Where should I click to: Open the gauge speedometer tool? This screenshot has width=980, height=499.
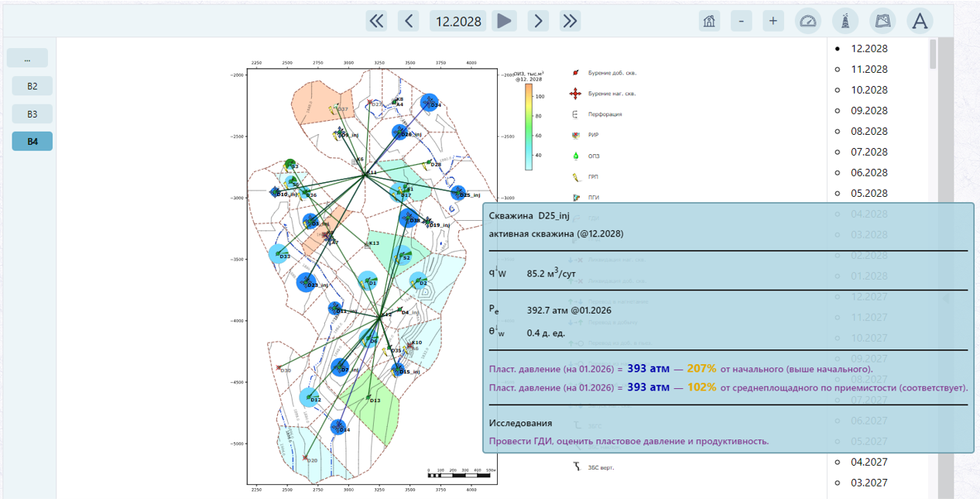pyautogui.click(x=808, y=21)
